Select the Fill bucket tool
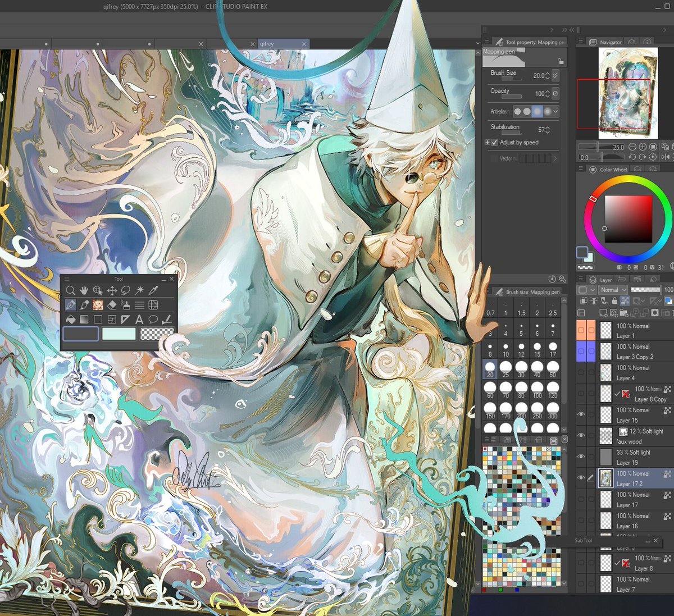The width and height of the screenshot is (674, 616). point(70,320)
